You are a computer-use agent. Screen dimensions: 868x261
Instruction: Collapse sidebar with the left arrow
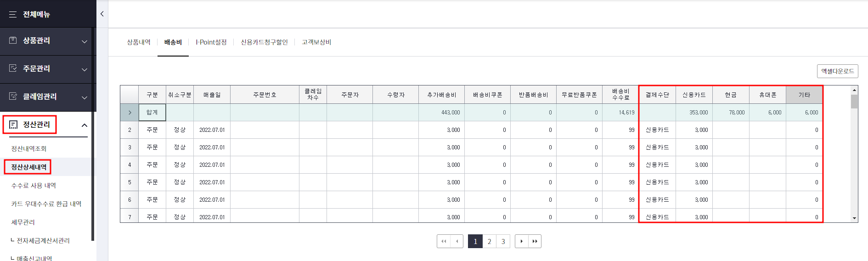(102, 14)
